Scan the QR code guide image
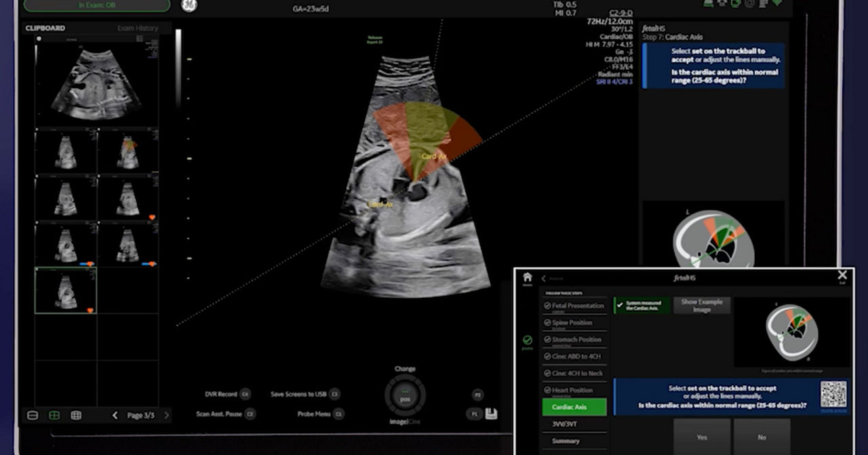868x455 pixels. pyautogui.click(x=833, y=394)
